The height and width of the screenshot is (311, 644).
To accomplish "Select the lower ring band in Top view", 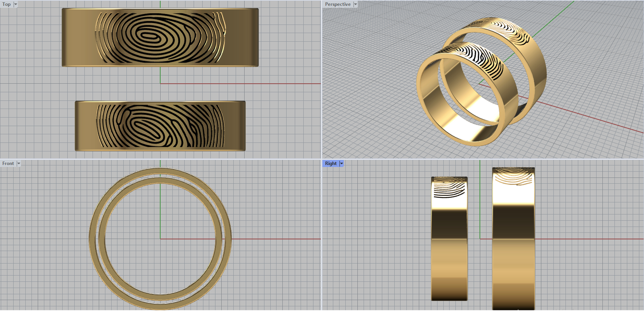I will [85, 126].
